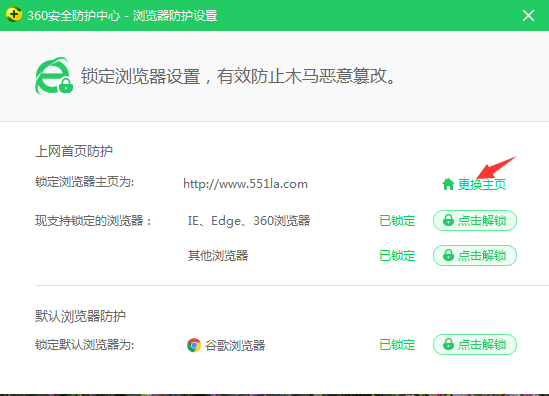Viewport: 549px width, 396px height.
Task: Click the 其他浏览器 row label
Action: [x=218, y=256]
